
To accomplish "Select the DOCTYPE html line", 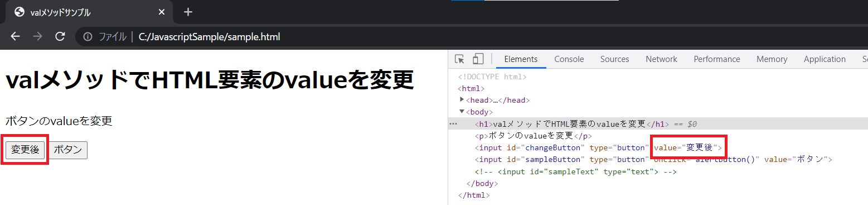I will [492, 77].
